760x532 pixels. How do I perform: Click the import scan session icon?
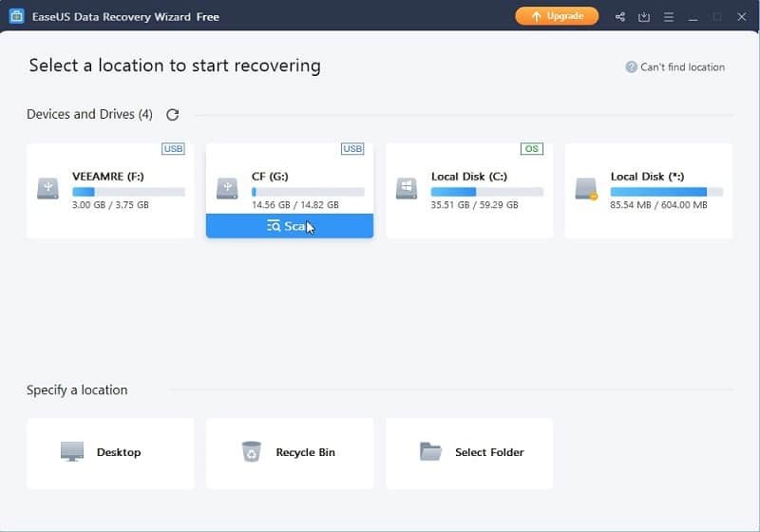pyautogui.click(x=644, y=16)
